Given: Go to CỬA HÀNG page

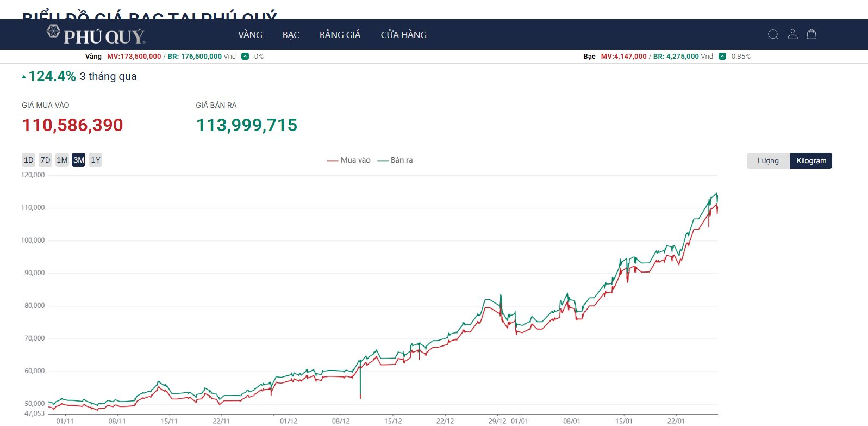Looking at the screenshot, I should pyautogui.click(x=403, y=35).
